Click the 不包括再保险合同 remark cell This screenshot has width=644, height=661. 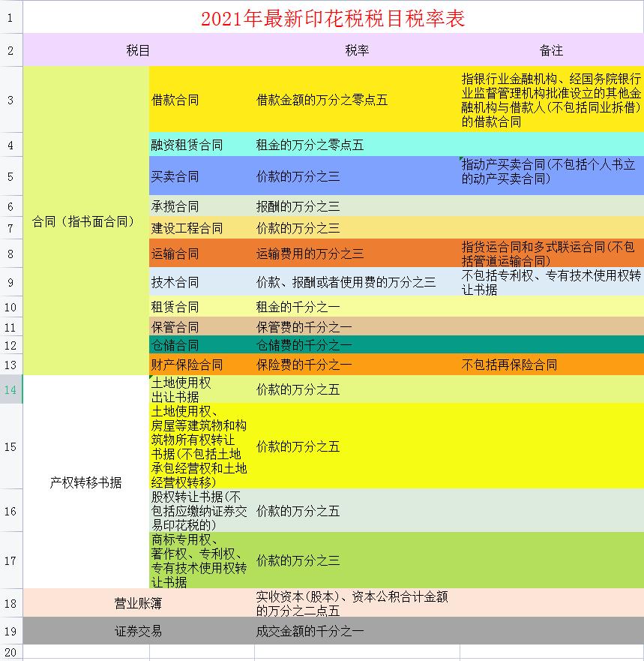[x=525, y=365]
